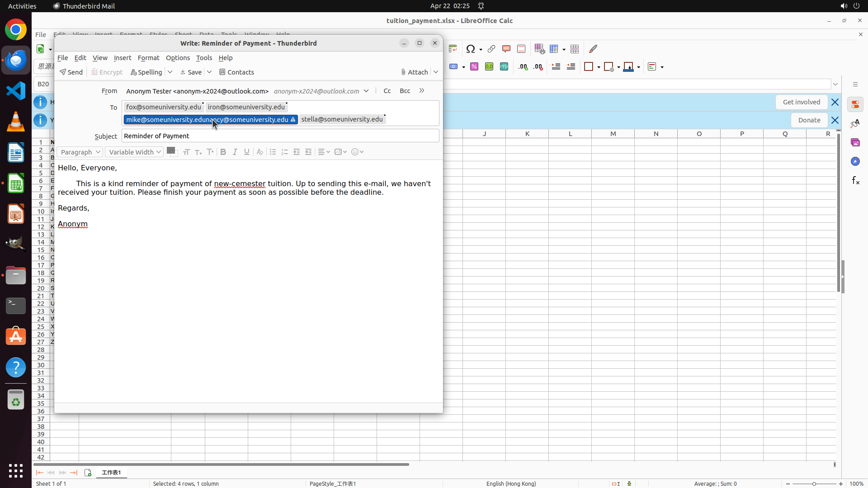Open the Variable Width font dropdown
Viewport: 868px width, 488px height.
coord(134,152)
